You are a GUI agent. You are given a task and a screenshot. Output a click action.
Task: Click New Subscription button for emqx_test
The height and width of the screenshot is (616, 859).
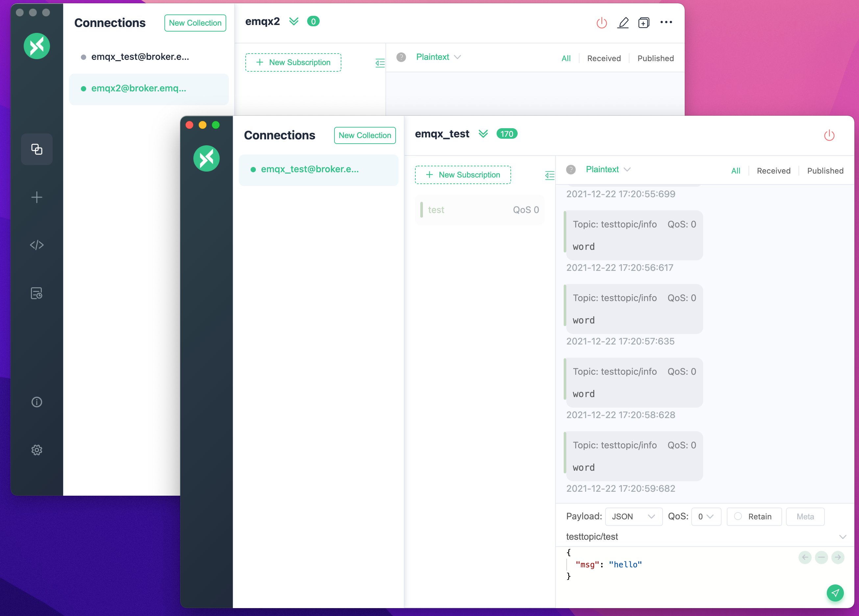(x=463, y=175)
